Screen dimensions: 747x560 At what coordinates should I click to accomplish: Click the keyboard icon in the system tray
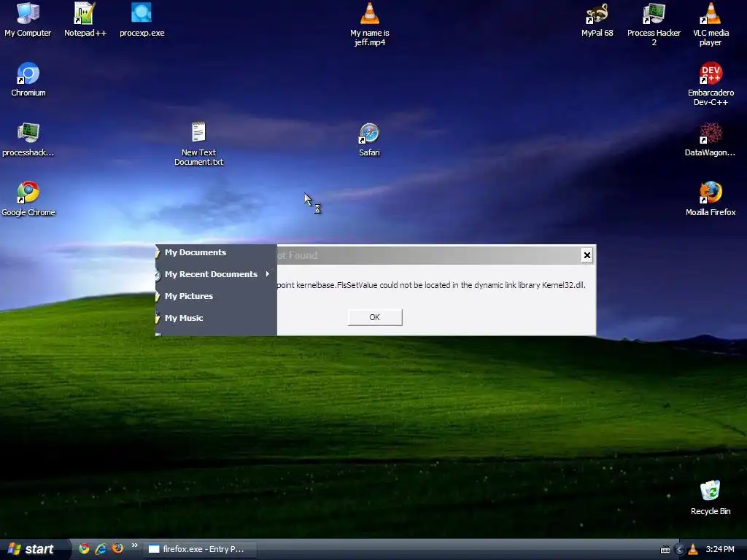coord(665,550)
